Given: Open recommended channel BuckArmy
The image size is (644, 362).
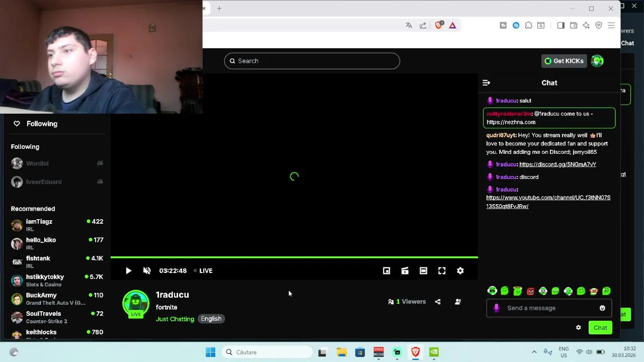Looking at the screenshot, I should pyautogui.click(x=57, y=299).
